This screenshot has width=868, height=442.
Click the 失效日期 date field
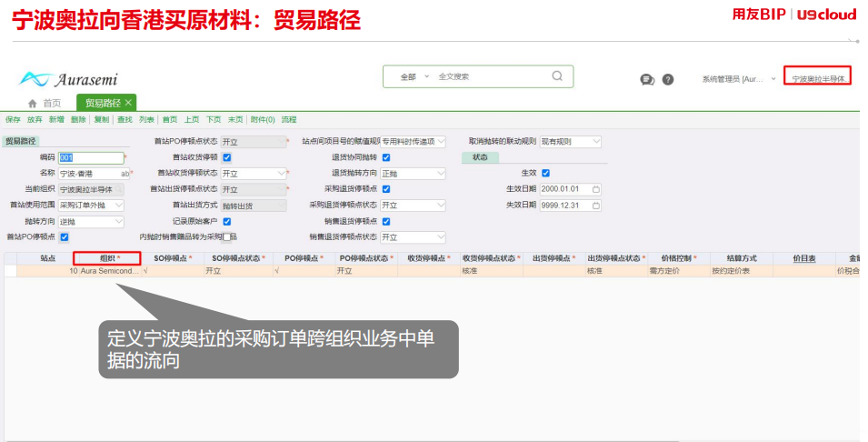coord(570,205)
